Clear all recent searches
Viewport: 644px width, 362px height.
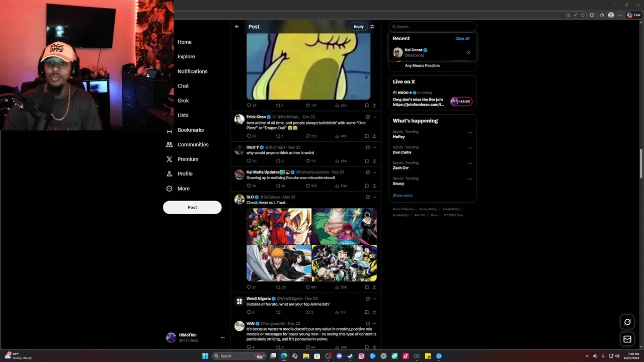coord(462,38)
